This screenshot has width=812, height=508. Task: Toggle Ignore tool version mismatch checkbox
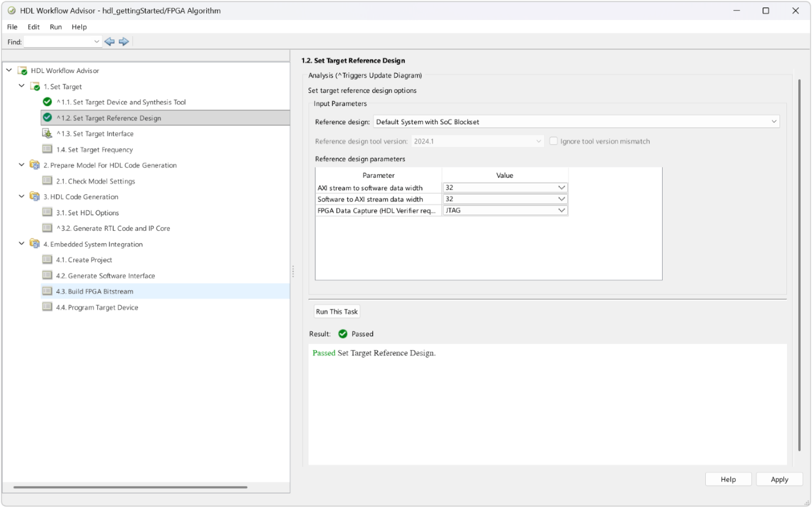(553, 141)
